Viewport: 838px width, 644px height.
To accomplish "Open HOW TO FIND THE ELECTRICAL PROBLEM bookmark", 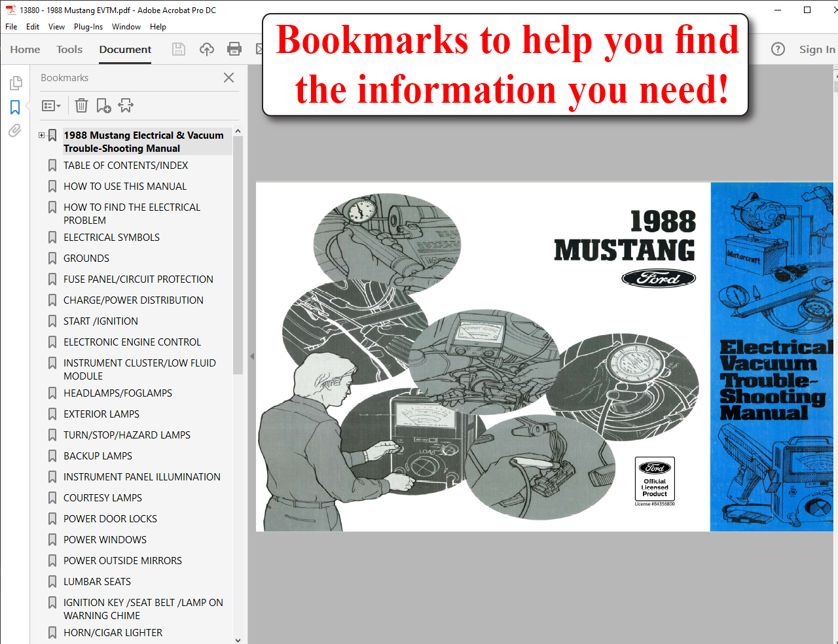I will click(x=132, y=214).
